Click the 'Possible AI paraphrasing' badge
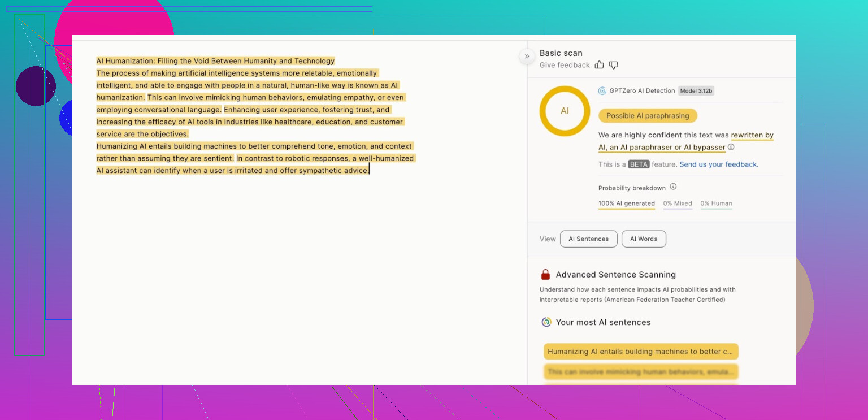This screenshot has width=868, height=420. 648,116
